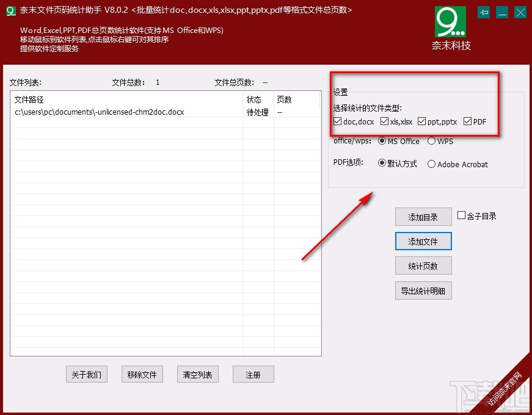Click the 待处理 status cell
This screenshot has width=532, height=415.
pos(258,112)
